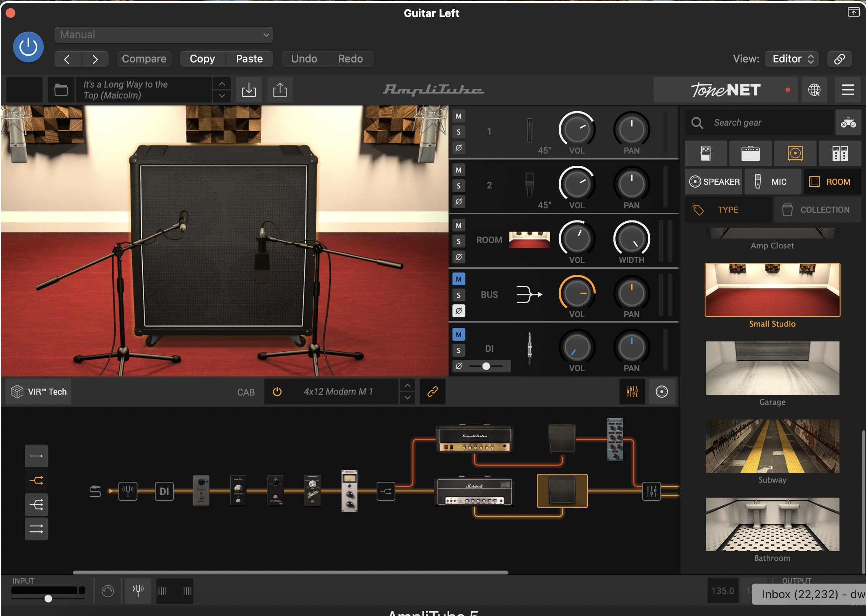866x616 pixels.
Task: Unmute the DI channel
Action: (x=459, y=335)
